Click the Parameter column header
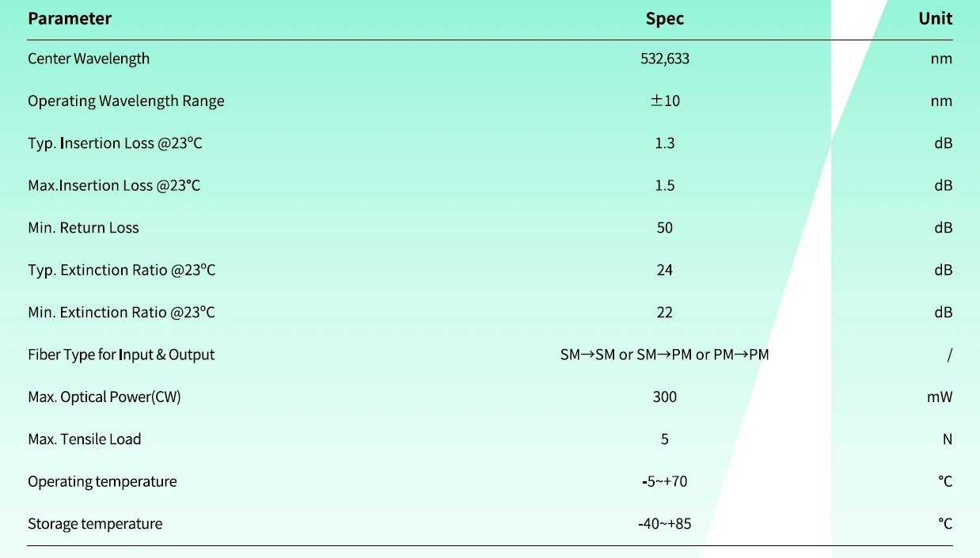The width and height of the screenshot is (980, 558). [x=70, y=18]
